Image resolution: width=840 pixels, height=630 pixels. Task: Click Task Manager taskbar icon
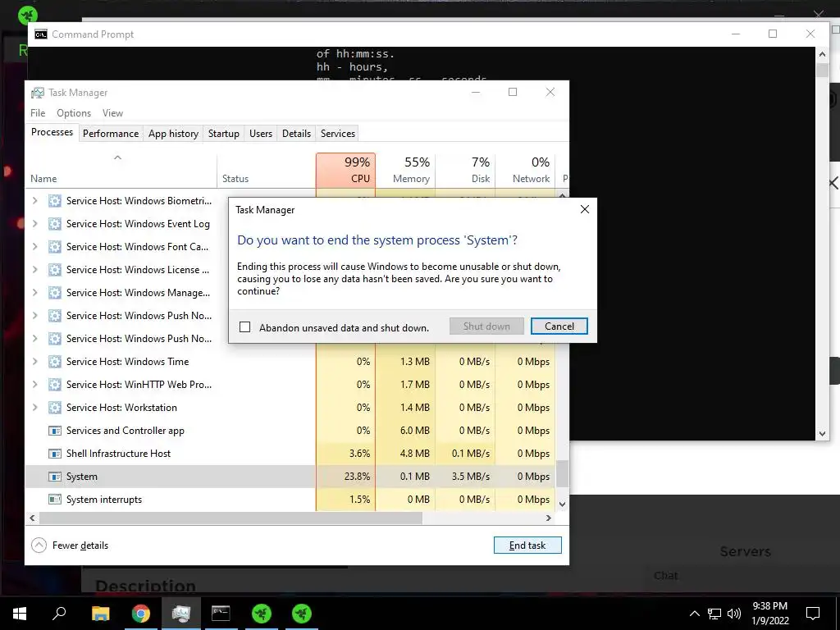(x=180, y=614)
